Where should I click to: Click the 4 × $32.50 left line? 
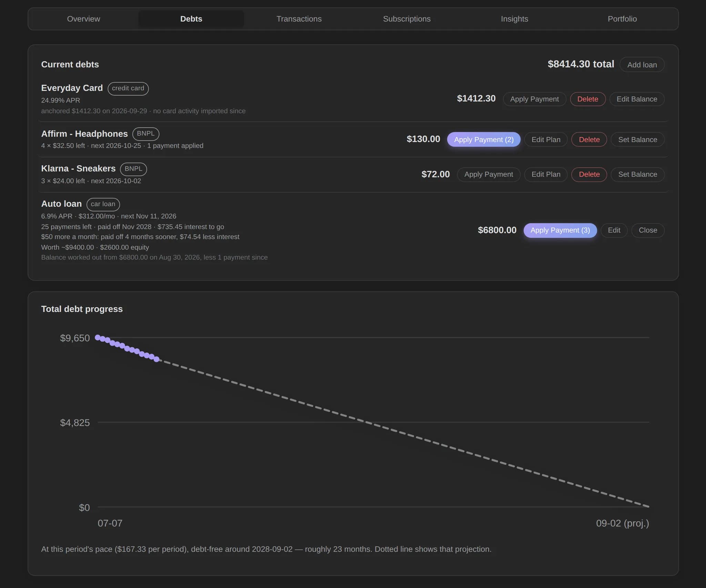point(122,146)
